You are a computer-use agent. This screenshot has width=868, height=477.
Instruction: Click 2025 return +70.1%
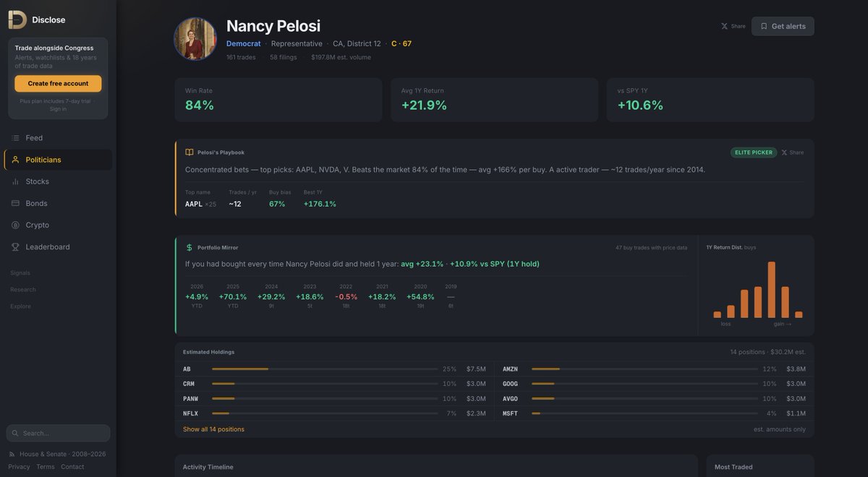pos(233,297)
